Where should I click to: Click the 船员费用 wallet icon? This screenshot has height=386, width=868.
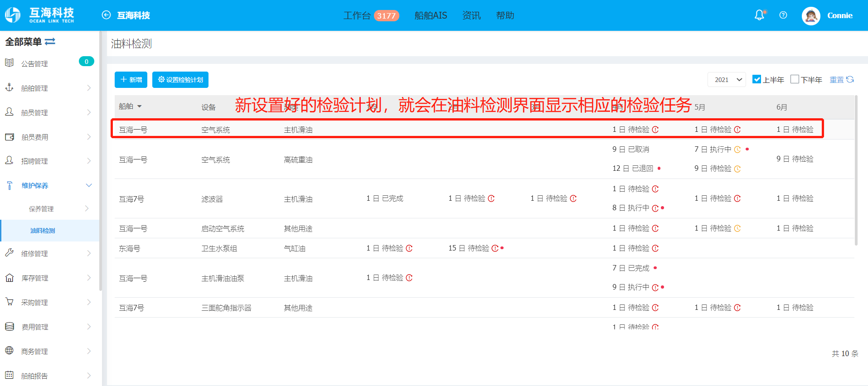tap(9, 136)
